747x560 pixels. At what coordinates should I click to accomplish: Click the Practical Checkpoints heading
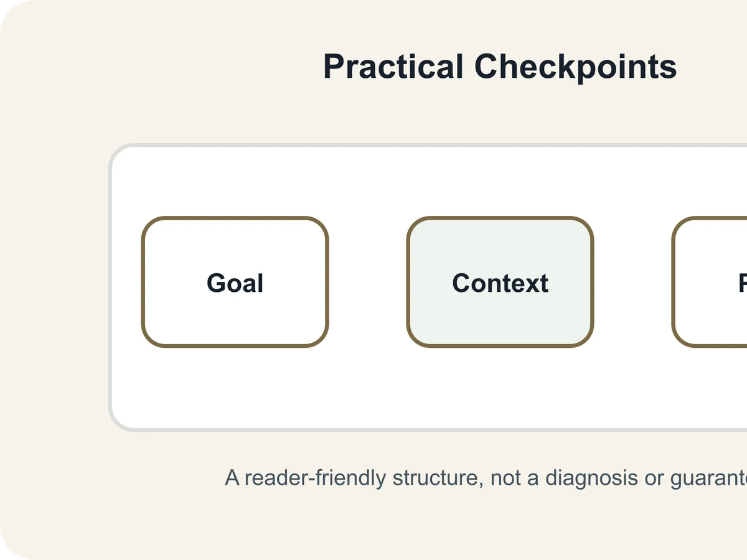pyautogui.click(x=500, y=66)
